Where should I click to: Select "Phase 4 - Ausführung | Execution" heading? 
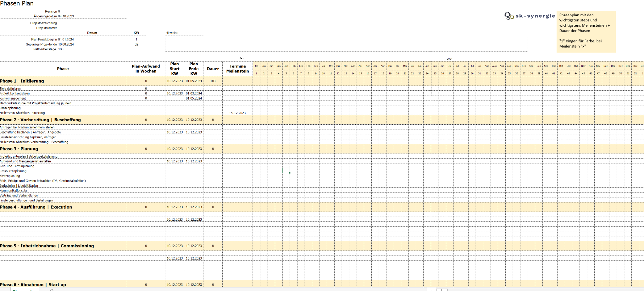(36, 207)
